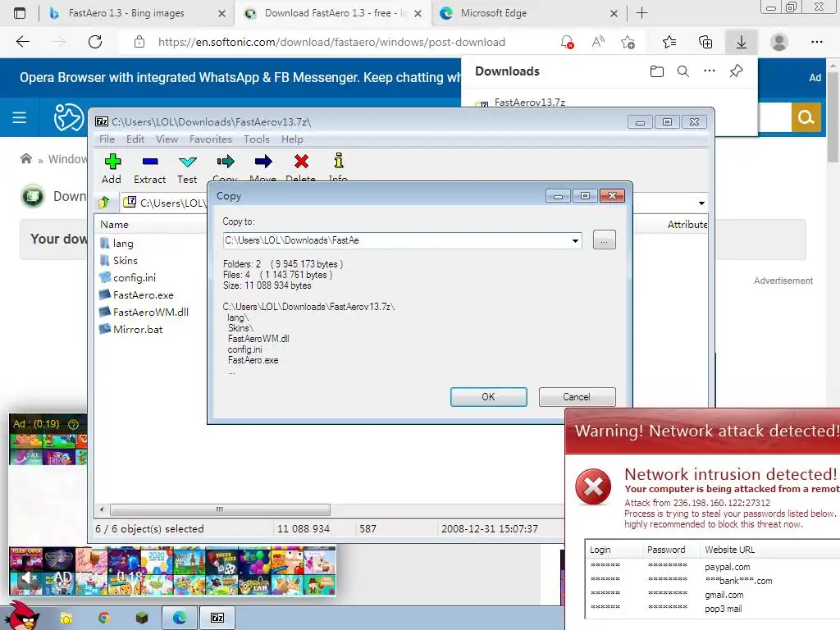Viewport: 840px width, 630px height.
Task: Click the Angry Birds start button
Action: 21,616
